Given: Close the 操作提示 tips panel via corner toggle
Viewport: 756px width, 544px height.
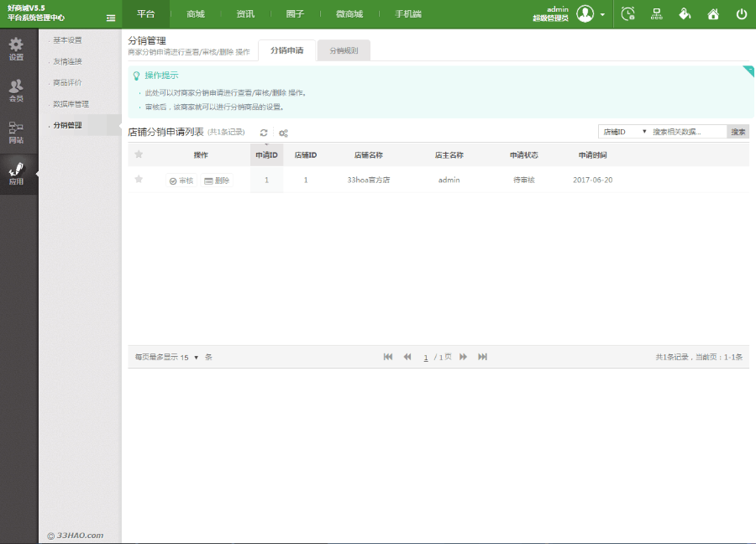Looking at the screenshot, I should pos(748,71).
